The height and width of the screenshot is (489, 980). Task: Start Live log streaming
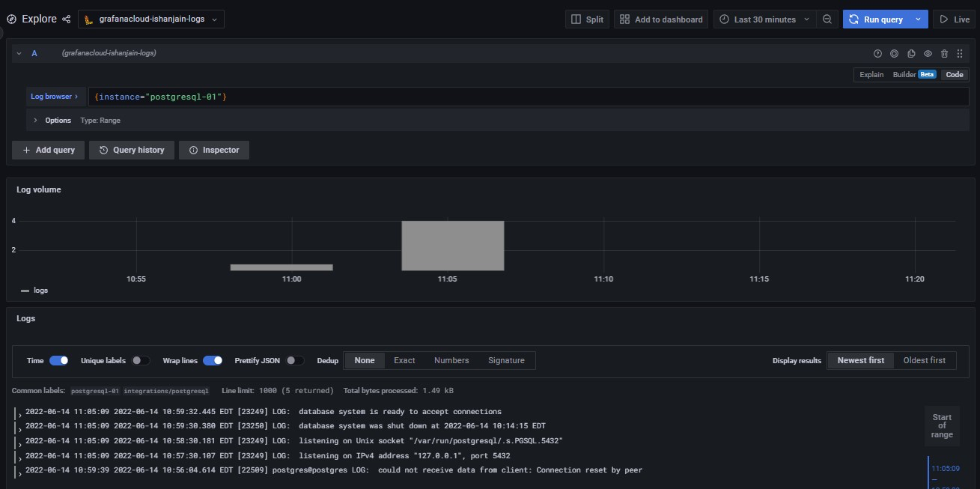955,19
